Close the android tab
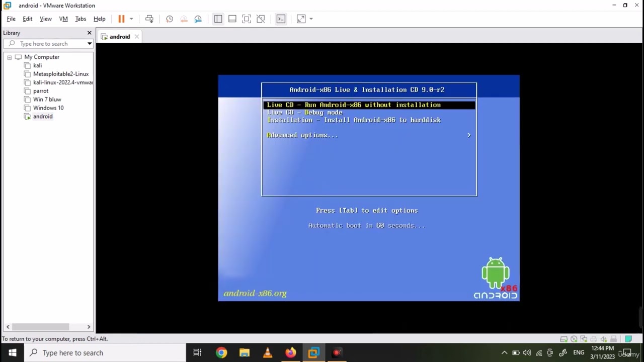This screenshot has width=644, height=362. 137,37
